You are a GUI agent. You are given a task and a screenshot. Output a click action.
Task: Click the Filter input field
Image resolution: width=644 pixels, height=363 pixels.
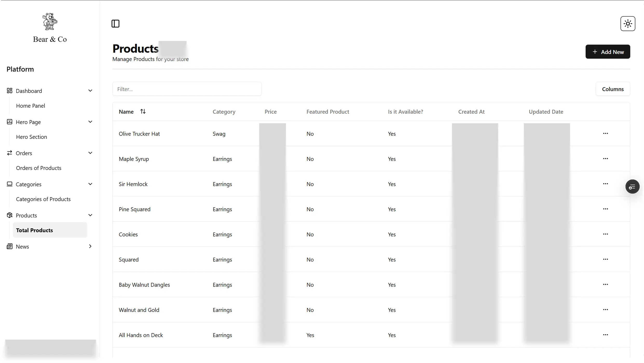(187, 89)
